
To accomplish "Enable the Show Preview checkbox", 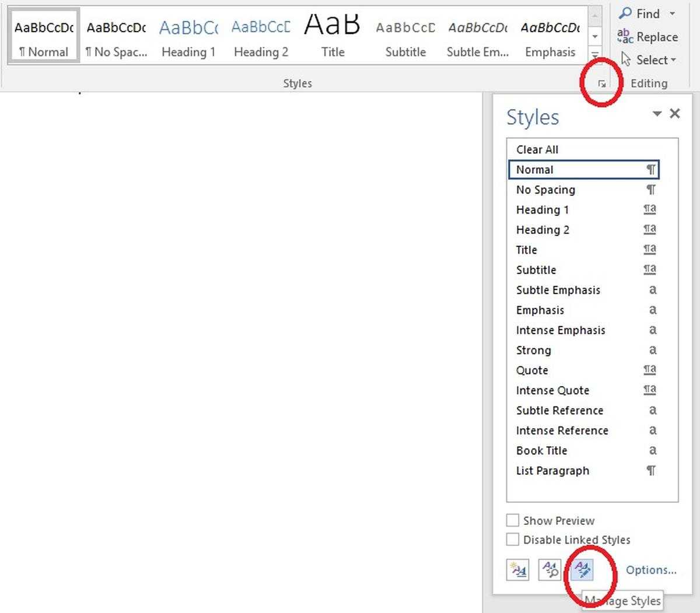I will point(513,520).
